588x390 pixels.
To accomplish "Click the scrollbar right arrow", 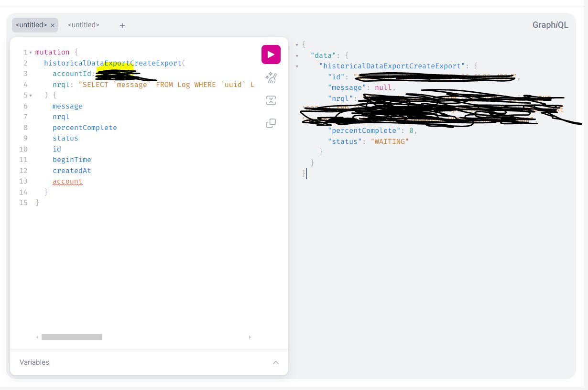I will click(250, 337).
